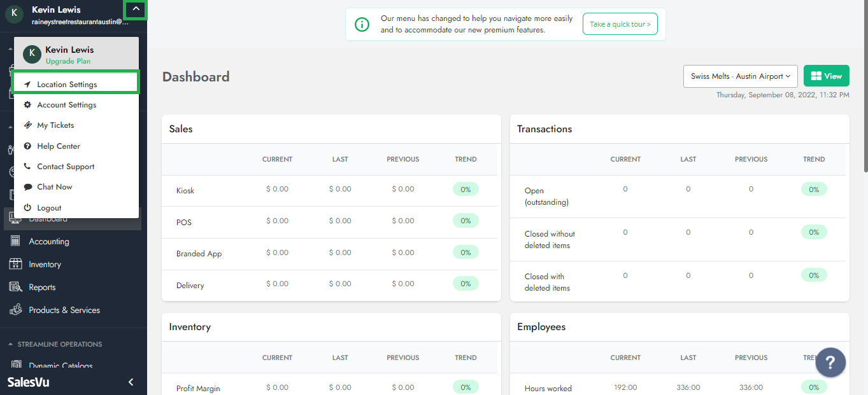
Task: Collapse the sidebar using bottom arrow
Action: 131,382
